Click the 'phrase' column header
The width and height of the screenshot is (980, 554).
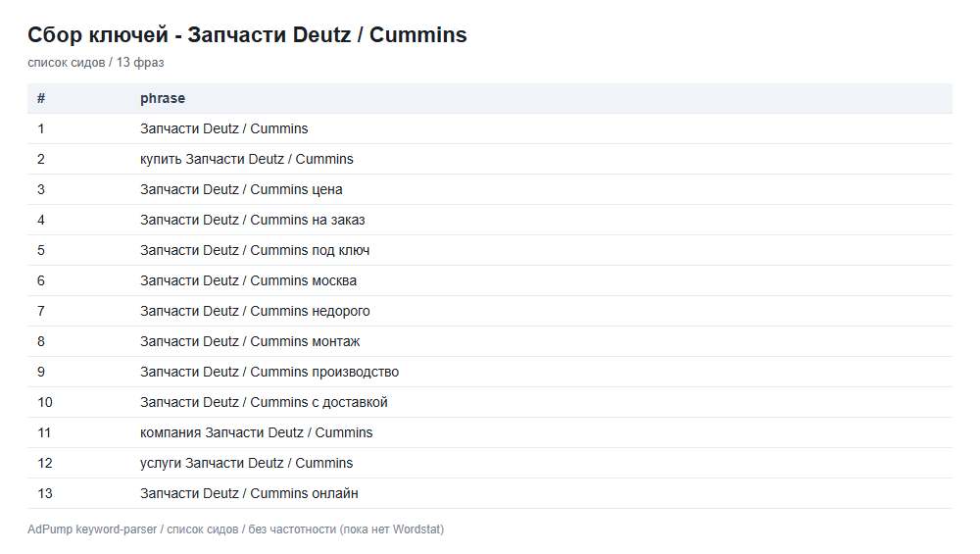[163, 98]
